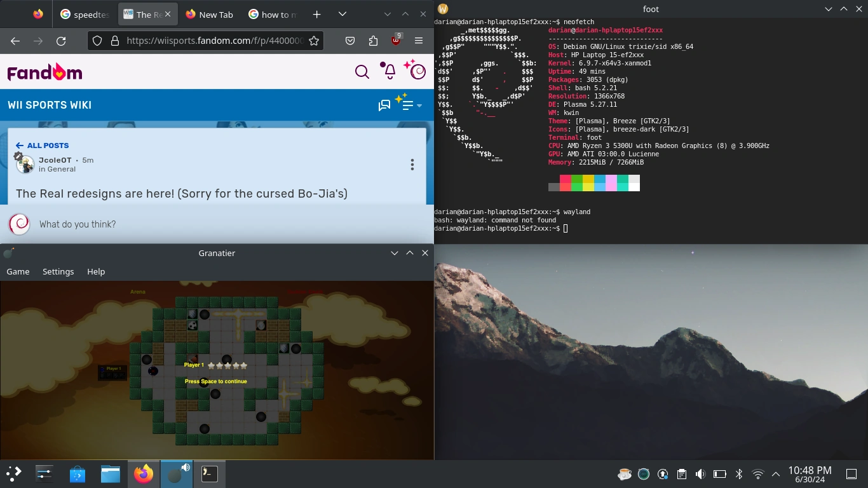Open the browser tab list chevron
Image resolution: width=868 pixels, height=488 pixels.
342,14
